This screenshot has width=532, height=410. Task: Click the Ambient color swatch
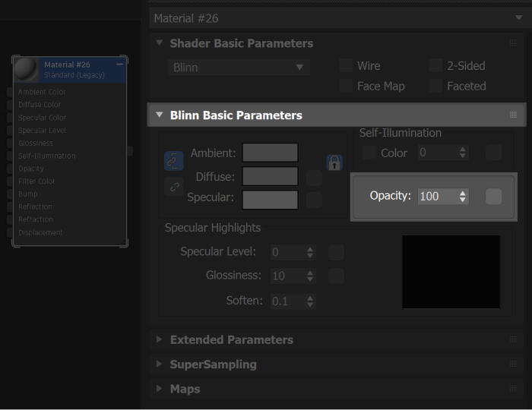tap(270, 153)
